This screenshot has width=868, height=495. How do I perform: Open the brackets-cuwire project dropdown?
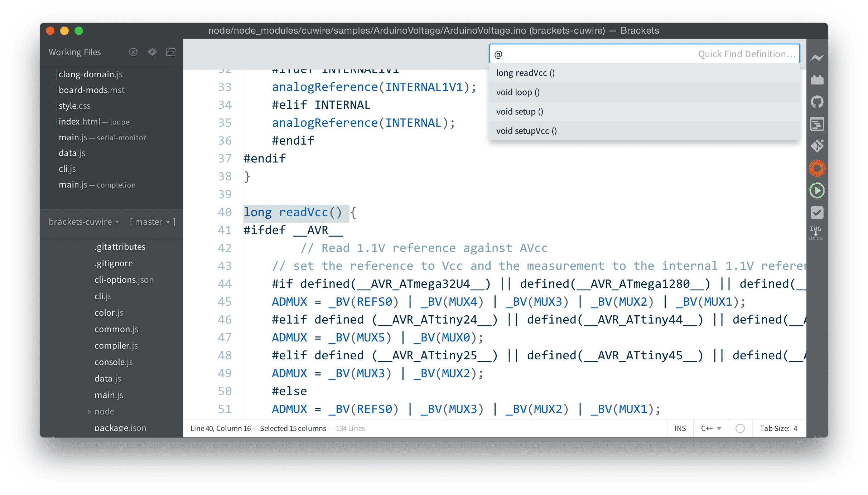point(84,222)
